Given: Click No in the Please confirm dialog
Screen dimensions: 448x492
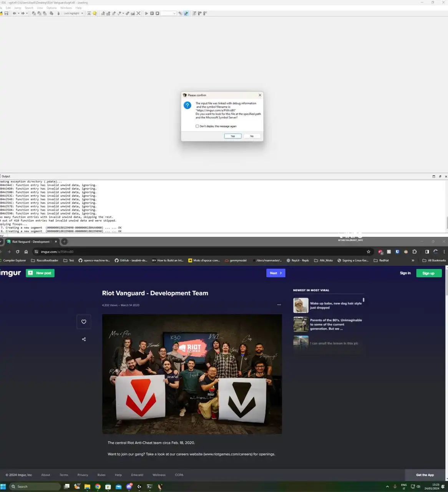Looking at the screenshot, I should (252, 136).
